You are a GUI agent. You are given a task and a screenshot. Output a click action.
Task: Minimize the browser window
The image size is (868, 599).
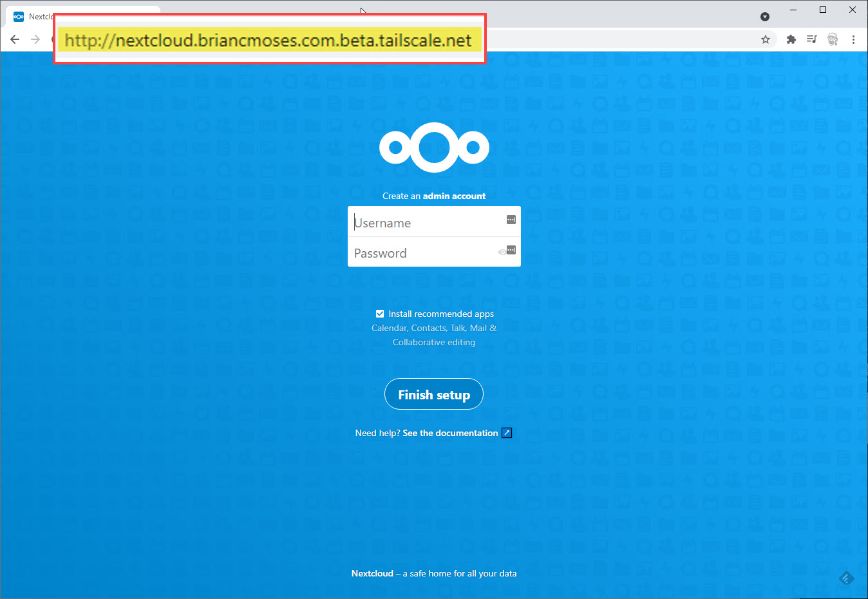pyautogui.click(x=793, y=10)
